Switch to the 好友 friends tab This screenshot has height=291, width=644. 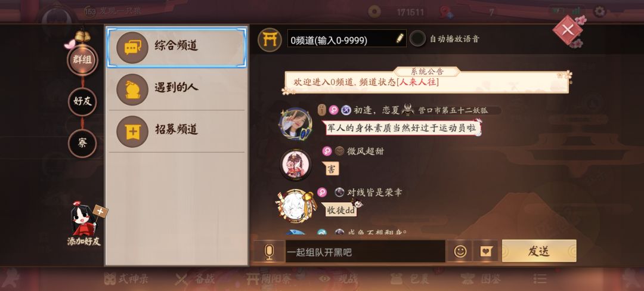[x=82, y=101]
